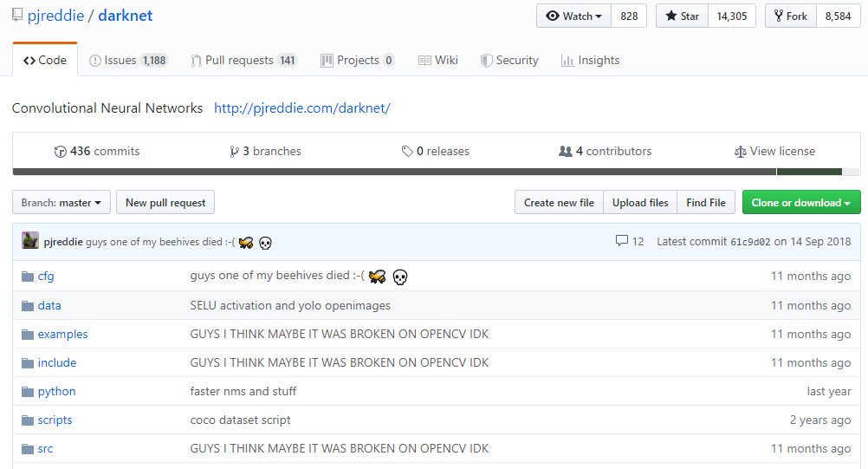Viewport: 868px width, 469px height.
Task: Click the watchers count 828
Action: tap(629, 16)
